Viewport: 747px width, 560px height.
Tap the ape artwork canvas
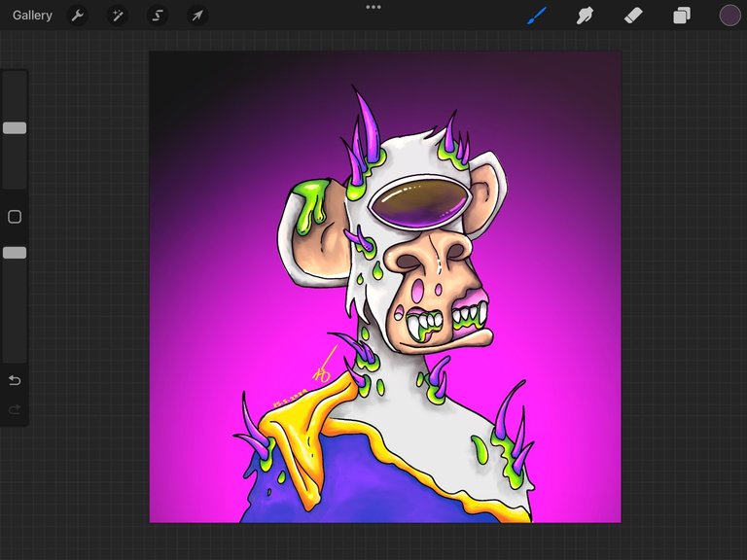click(x=385, y=287)
